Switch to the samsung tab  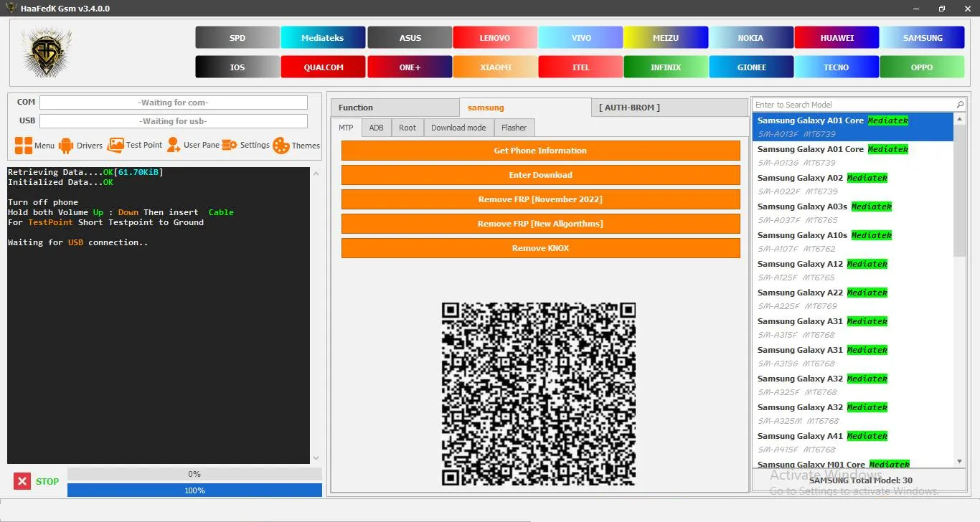pos(525,108)
